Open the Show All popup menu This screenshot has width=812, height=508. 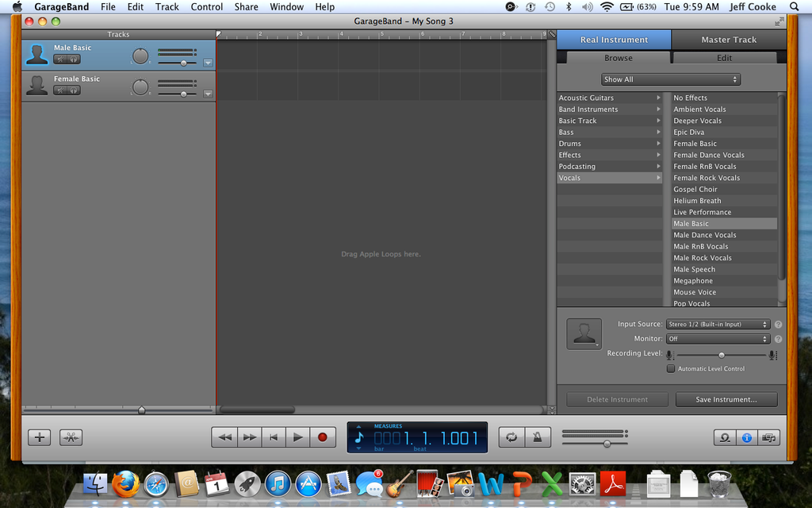click(671, 79)
